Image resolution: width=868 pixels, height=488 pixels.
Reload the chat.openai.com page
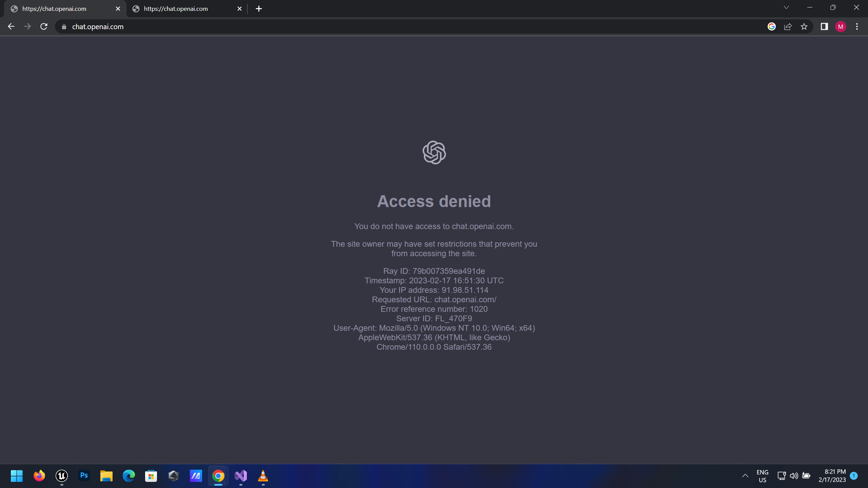[44, 26]
